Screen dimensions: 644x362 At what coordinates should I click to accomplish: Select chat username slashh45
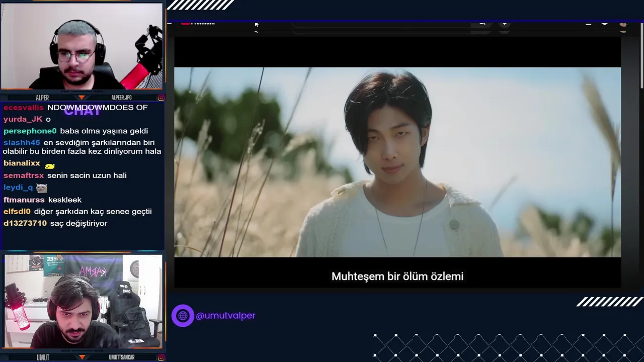(22, 143)
